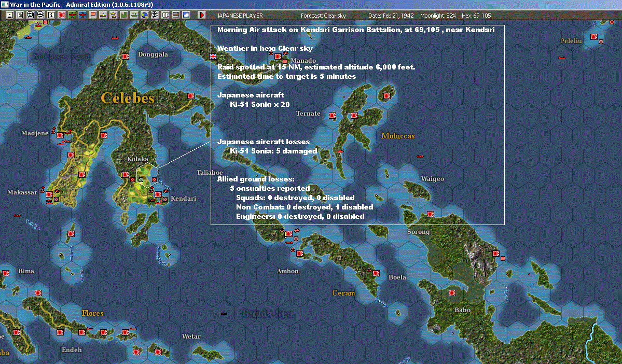
Task: Click the first stacked-aircraft window icon
Action: point(31,15)
